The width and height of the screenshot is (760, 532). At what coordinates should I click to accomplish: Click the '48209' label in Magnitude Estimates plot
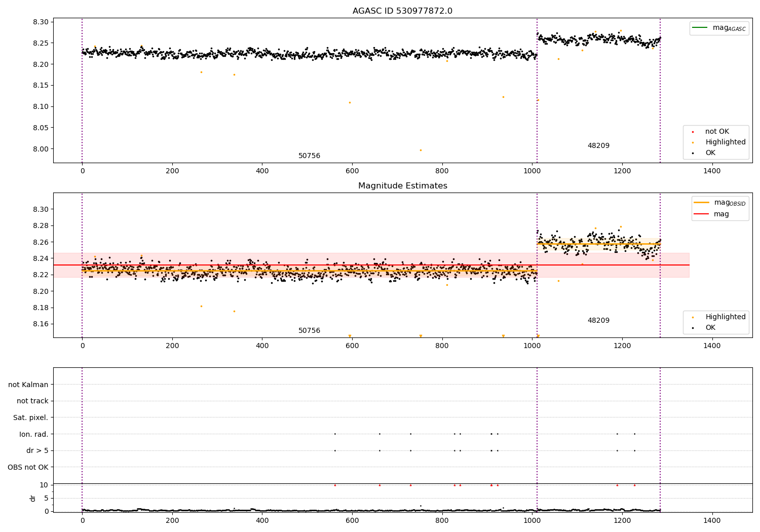point(598,321)
